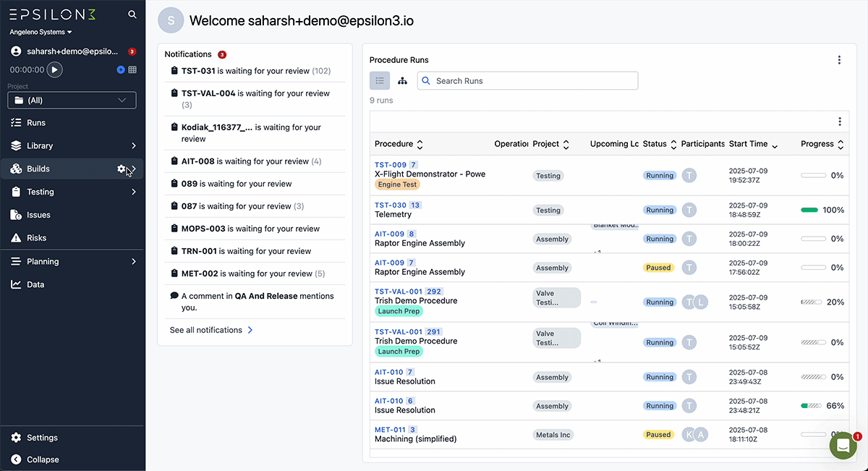Click the Collapse arrow icon
Image resolution: width=868 pixels, height=471 pixels.
click(16, 459)
